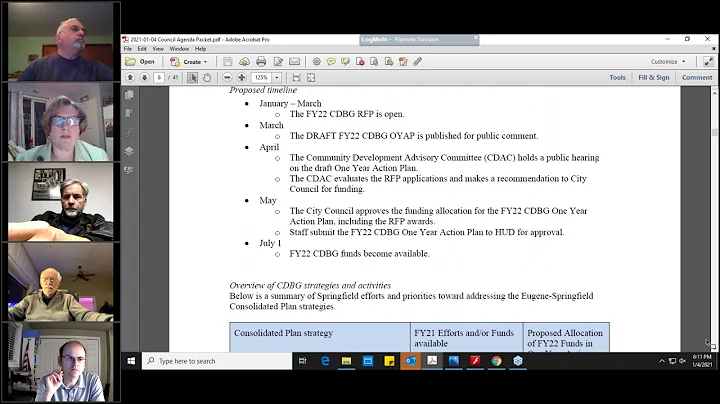The width and height of the screenshot is (720, 404).
Task: Click the vertical scrollbar thumb
Action: (715, 132)
